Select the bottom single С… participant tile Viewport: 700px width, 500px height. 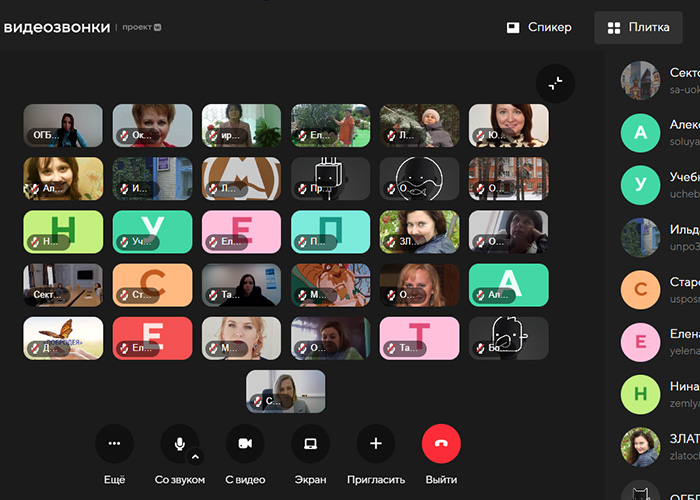286,392
